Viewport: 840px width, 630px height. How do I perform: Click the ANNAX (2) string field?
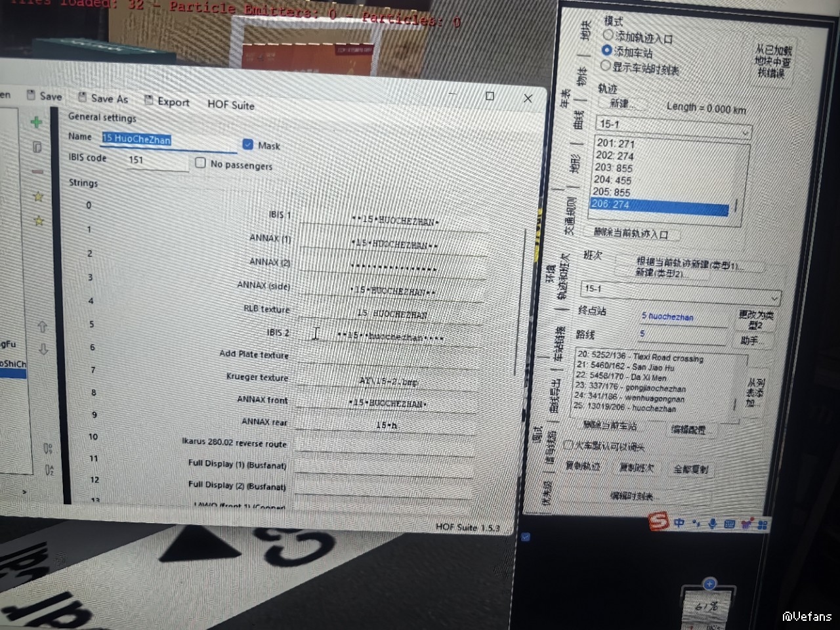point(392,268)
